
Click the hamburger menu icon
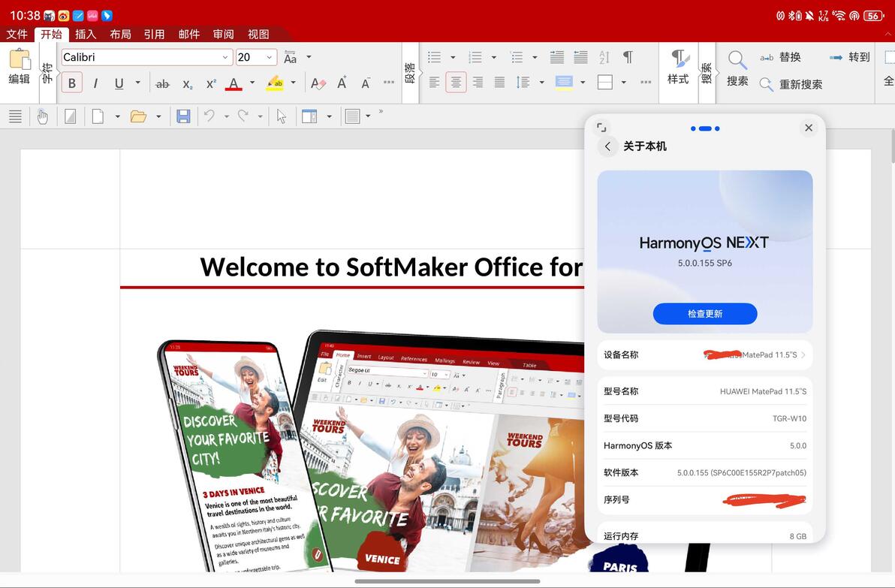coord(16,116)
